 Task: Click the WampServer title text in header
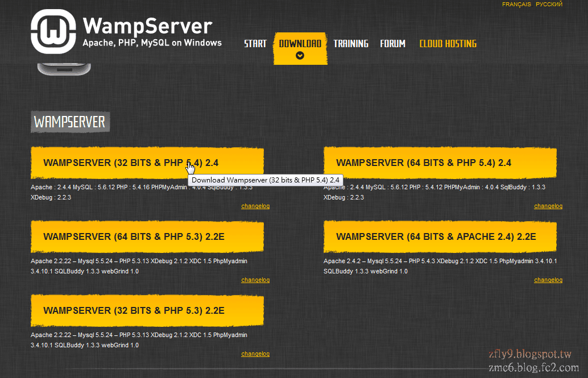(x=147, y=26)
